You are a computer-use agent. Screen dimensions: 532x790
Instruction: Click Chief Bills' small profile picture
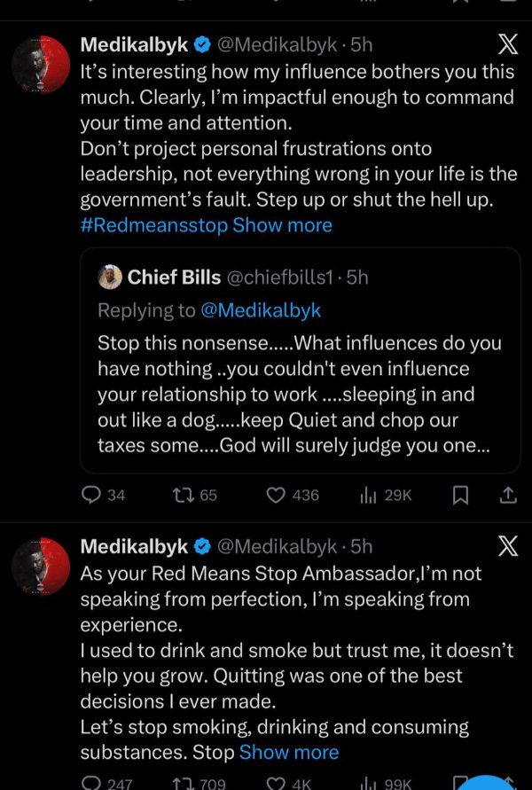[x=109, y=278]
